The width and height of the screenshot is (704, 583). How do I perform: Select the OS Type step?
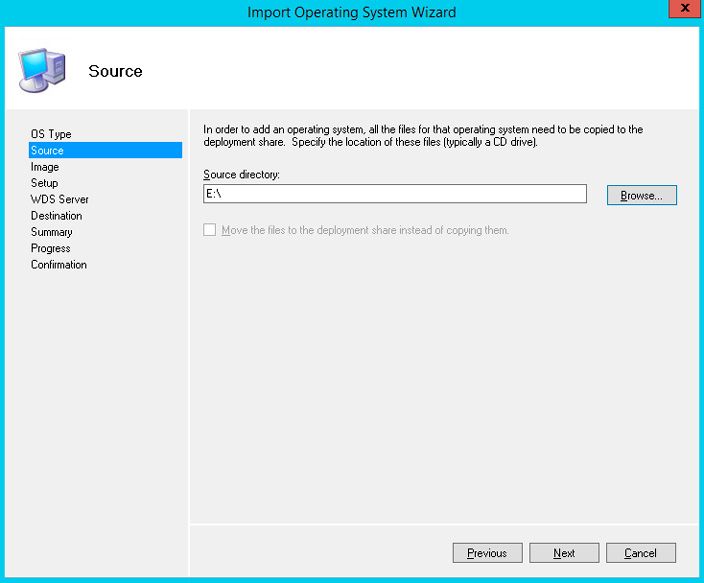51,134
